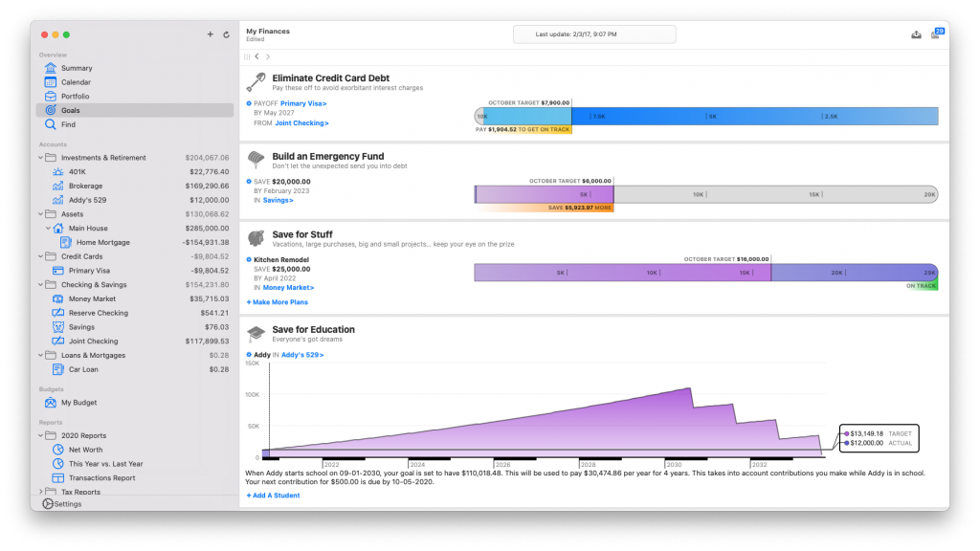Click the refresh accounts icon

point(226,34)
